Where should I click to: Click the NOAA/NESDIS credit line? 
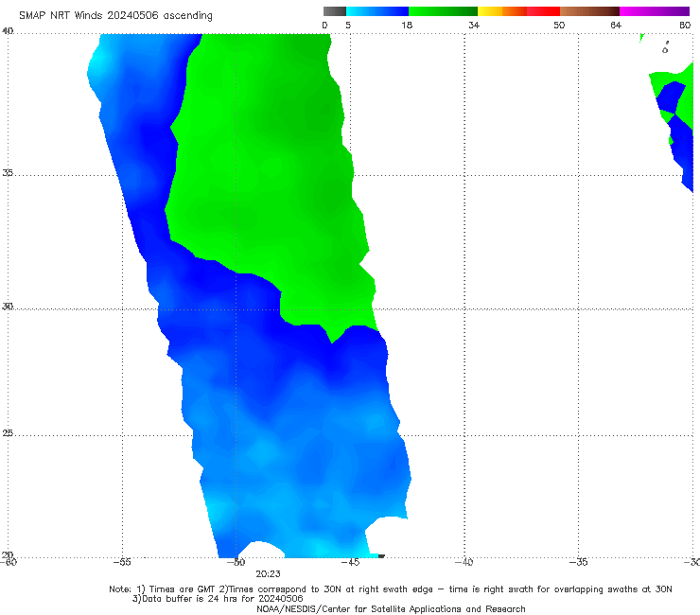[391, 608]
